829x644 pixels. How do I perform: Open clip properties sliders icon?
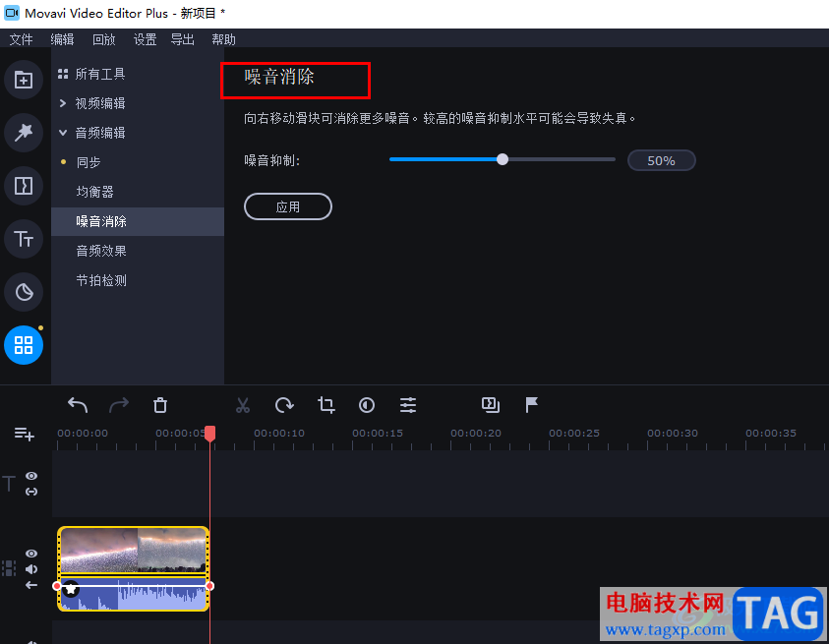coord(408,405)
